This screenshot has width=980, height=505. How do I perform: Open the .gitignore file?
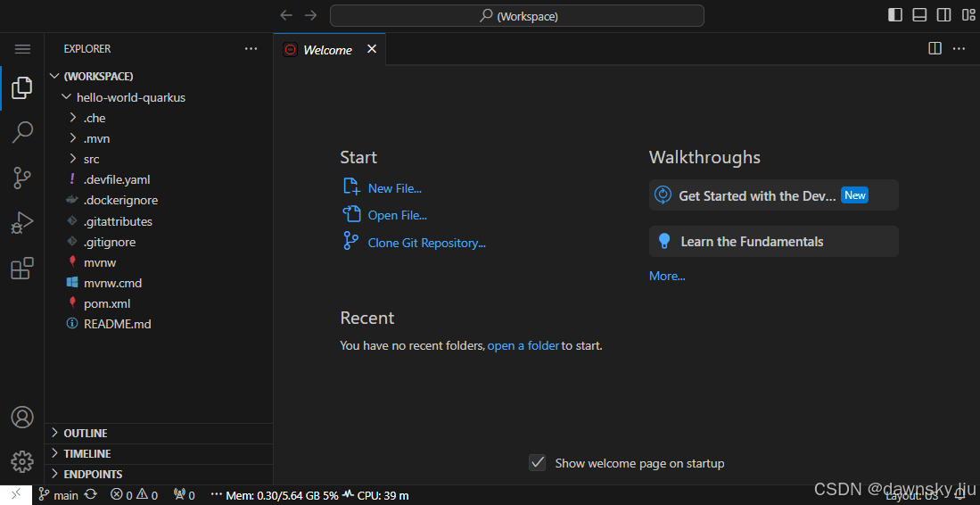tap(160, 242)
